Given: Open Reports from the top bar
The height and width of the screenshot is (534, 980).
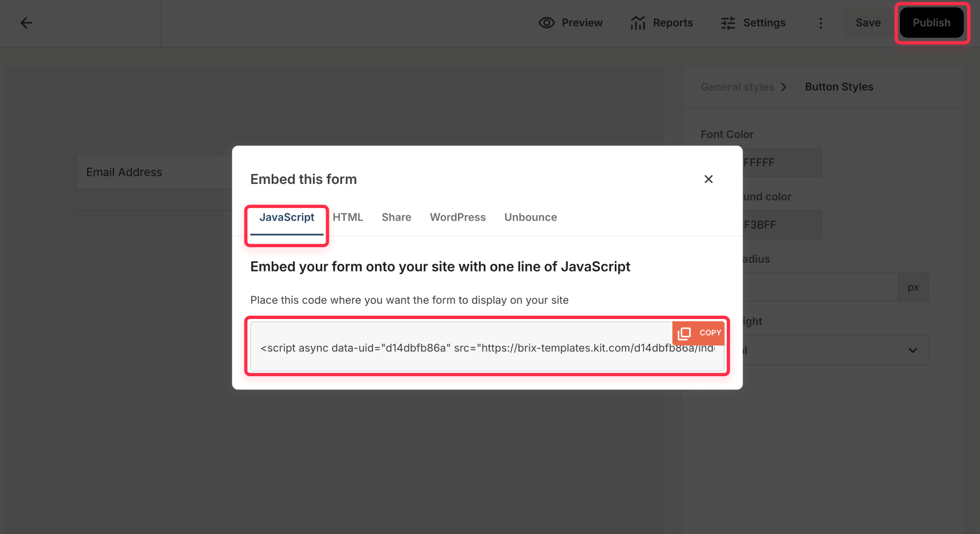Looking at the screenshot, I should [x=661, y=23].
